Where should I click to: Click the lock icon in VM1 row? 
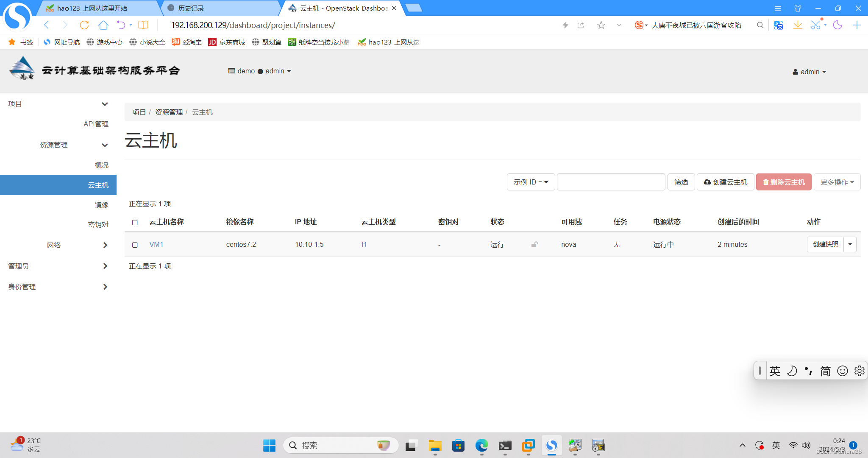[534, 244]
